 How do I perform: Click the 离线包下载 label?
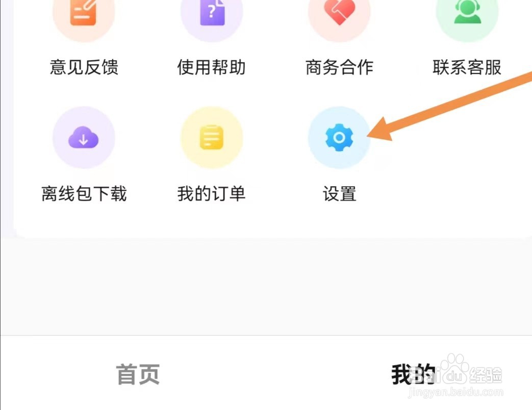point(84,194)
